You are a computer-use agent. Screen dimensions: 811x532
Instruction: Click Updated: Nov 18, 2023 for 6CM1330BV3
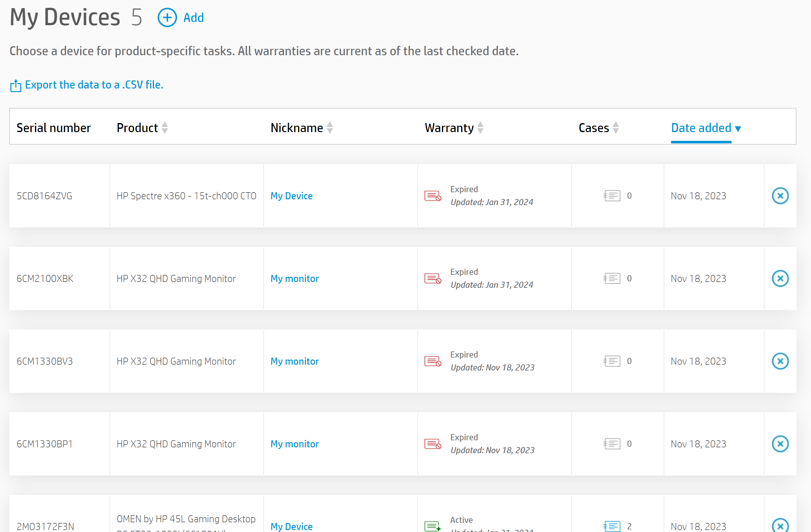click(x=492, y=368)
